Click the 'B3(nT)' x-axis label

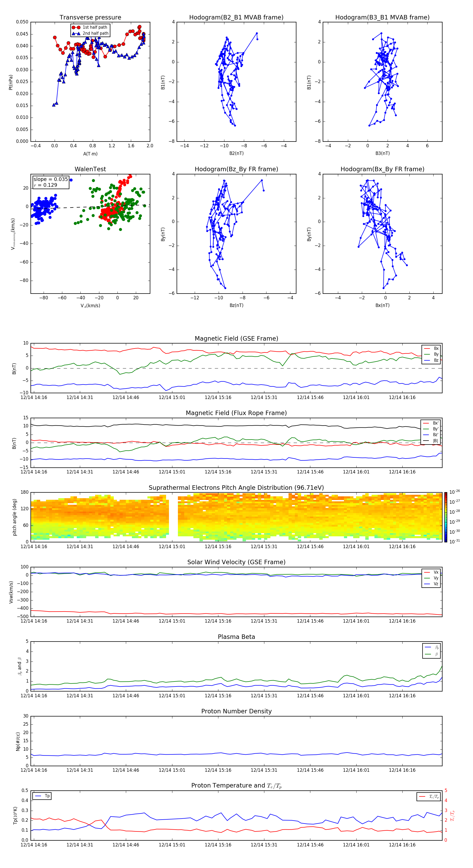click(x=382, y=153)
